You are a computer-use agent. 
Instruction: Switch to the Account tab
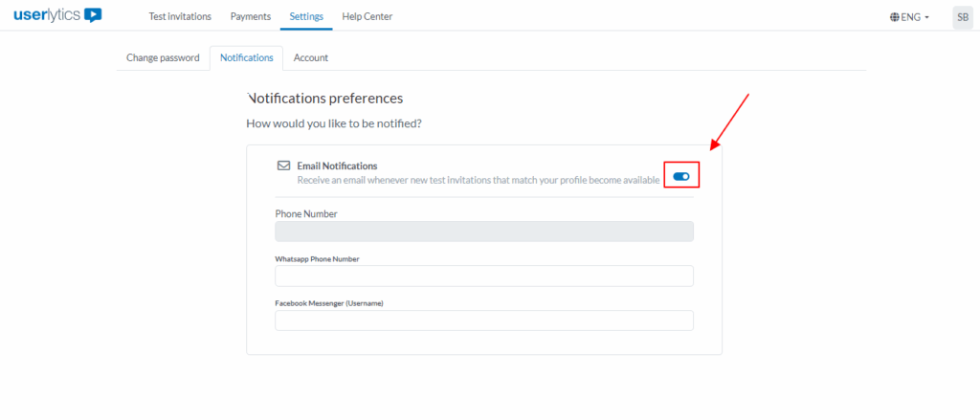tap(311, 57)
